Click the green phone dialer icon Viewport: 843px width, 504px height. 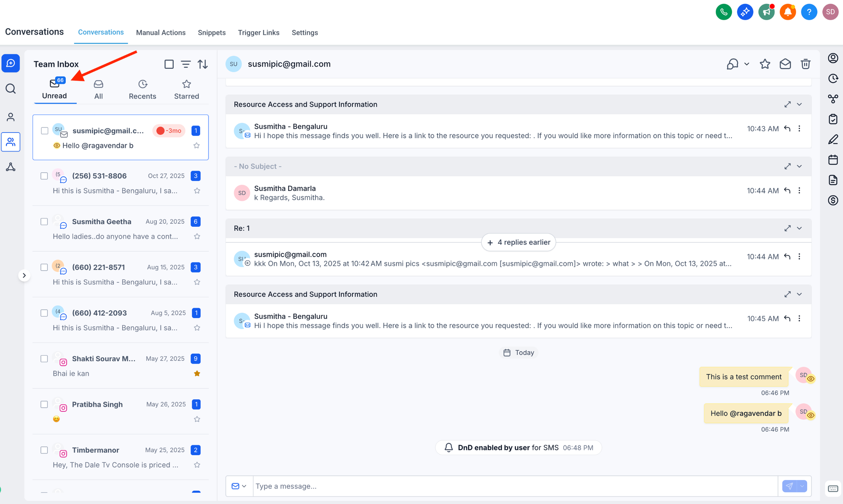[x=723, y=12]
